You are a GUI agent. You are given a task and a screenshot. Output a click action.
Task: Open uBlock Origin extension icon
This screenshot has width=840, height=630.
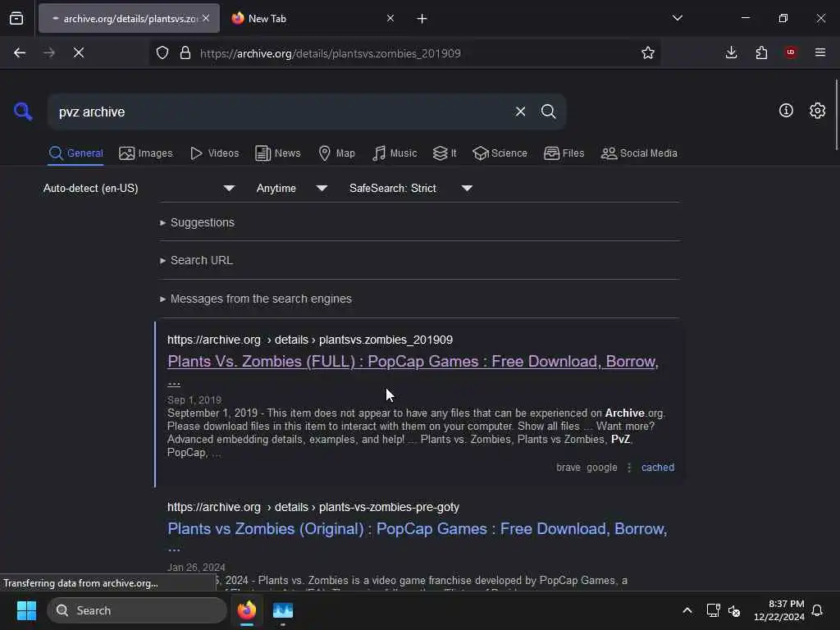791,52
